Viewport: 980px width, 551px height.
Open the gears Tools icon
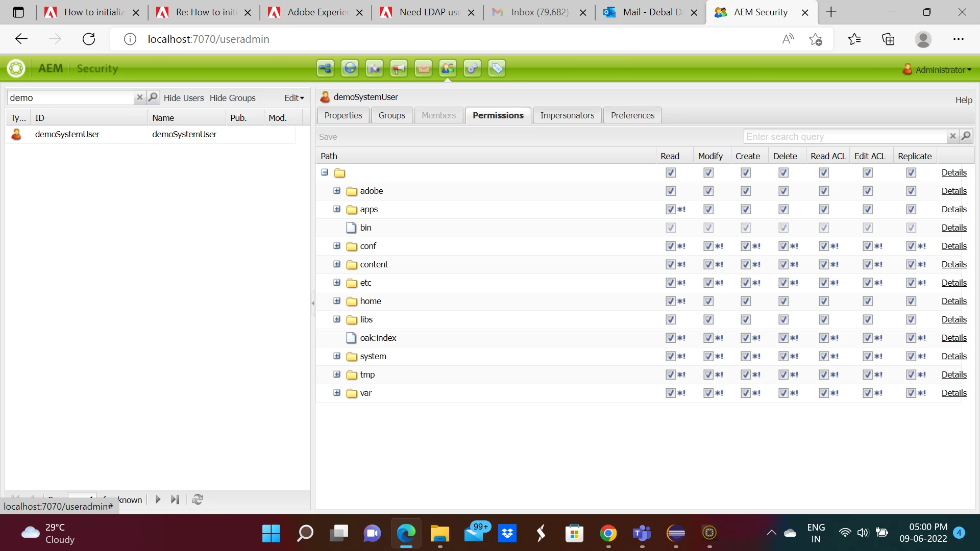[x=472, y=68]
